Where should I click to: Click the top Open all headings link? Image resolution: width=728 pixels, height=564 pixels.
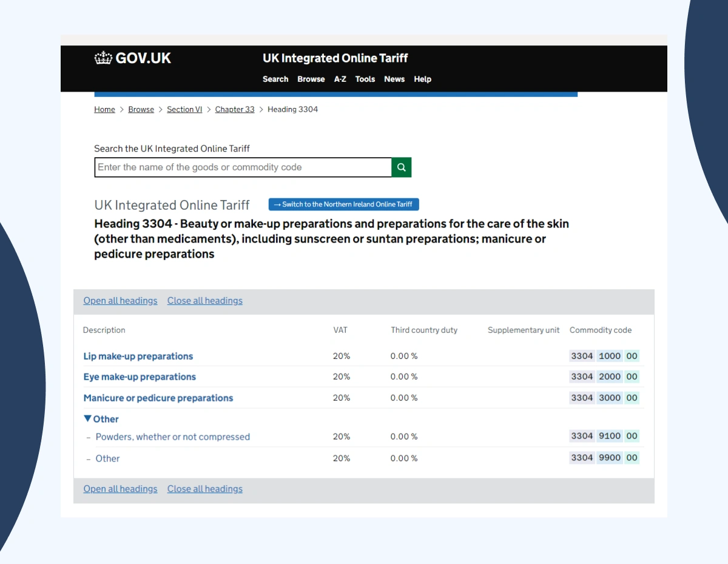pos(120,301)
